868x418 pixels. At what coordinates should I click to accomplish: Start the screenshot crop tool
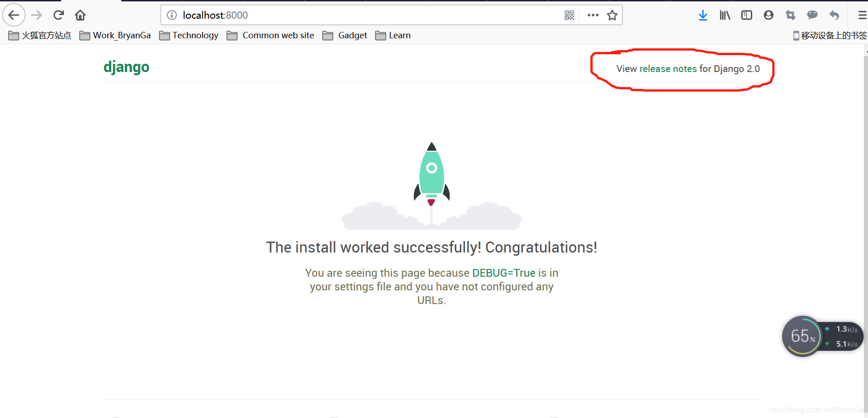tap(790, 15)
